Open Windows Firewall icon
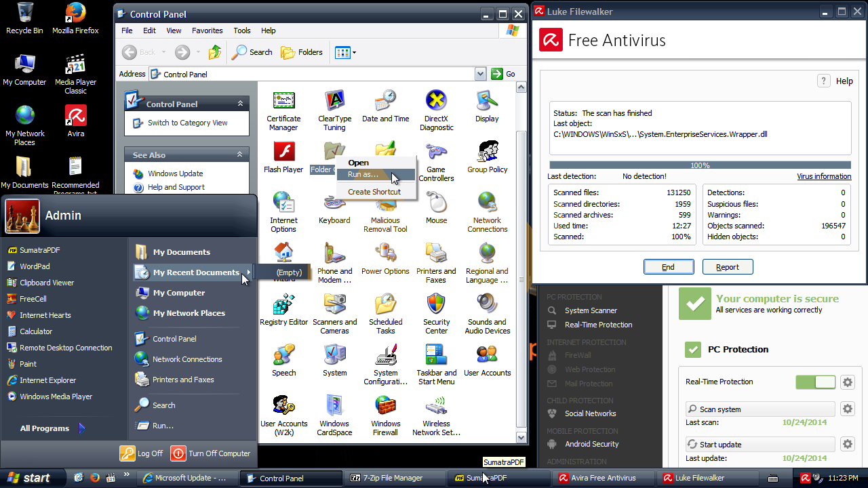The image size is (868, 488). tap(385, 416)
